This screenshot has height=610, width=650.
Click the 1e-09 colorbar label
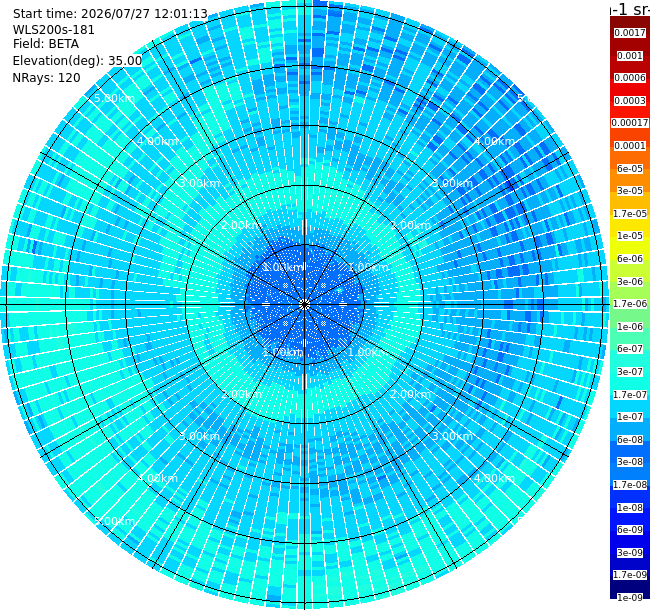(x=630, y=598)
